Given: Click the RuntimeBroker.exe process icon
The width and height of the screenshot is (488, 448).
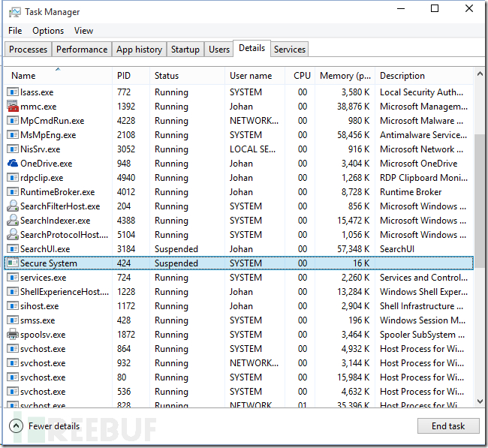Looking at the screenshot, I should (x=13, y=192).
